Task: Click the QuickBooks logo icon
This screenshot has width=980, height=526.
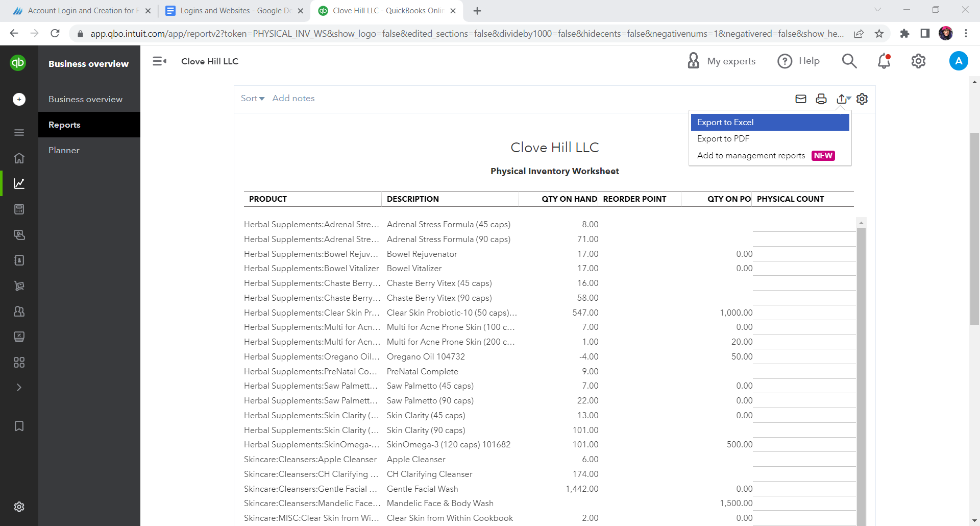Action: (x=18, y=63)
